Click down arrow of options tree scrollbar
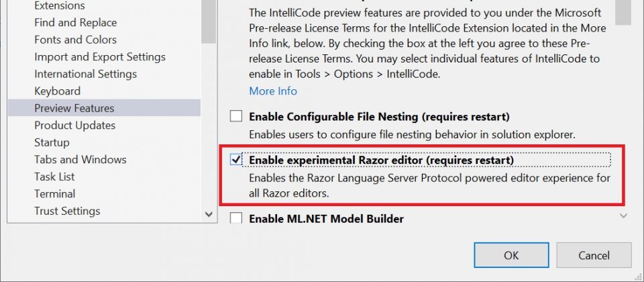The image size is (644, 282). coord(209,214)
